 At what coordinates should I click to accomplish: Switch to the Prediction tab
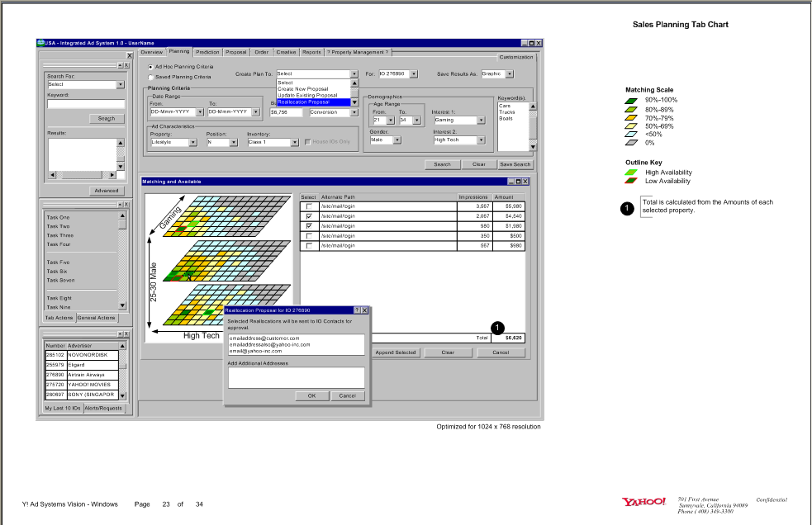click(207, 52)
